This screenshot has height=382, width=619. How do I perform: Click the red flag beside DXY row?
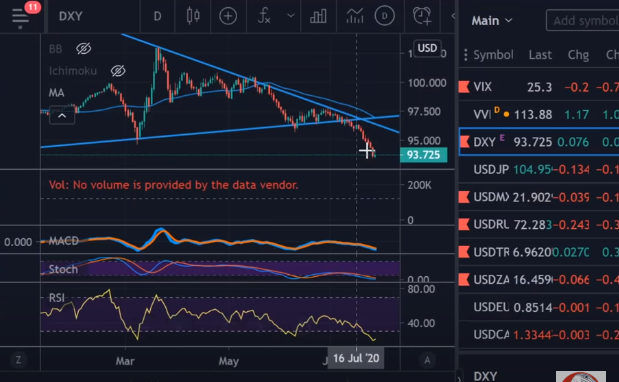pyautogui.click(x=465, y=142)
